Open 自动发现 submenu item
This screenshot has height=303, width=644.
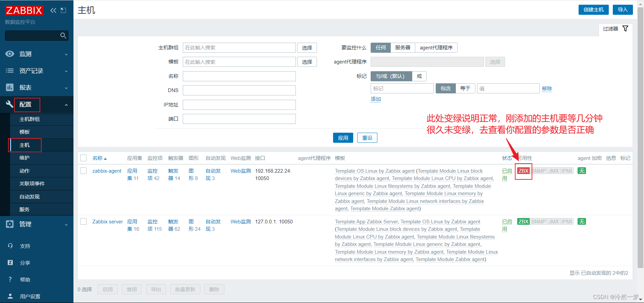pyautogui.click(x=42, y=197)
